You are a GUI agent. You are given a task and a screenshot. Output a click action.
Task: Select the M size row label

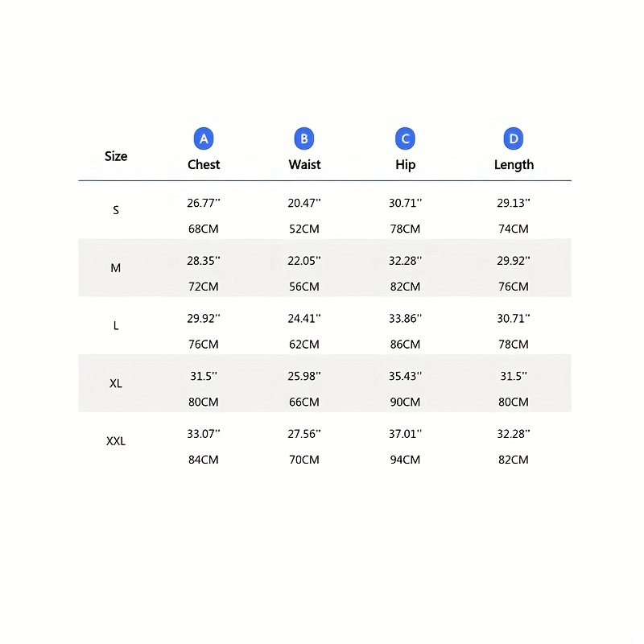pos(116,268)
